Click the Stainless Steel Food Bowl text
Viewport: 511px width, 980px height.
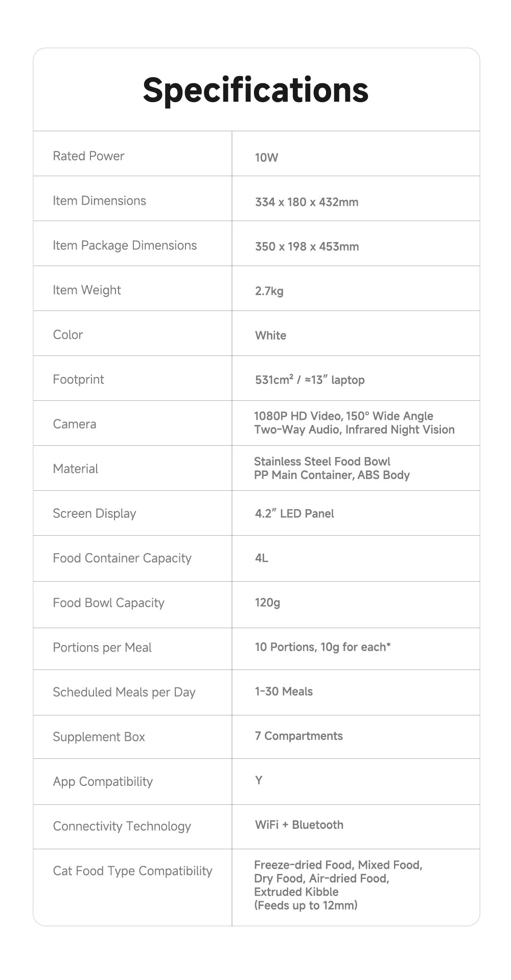[322, 461]
